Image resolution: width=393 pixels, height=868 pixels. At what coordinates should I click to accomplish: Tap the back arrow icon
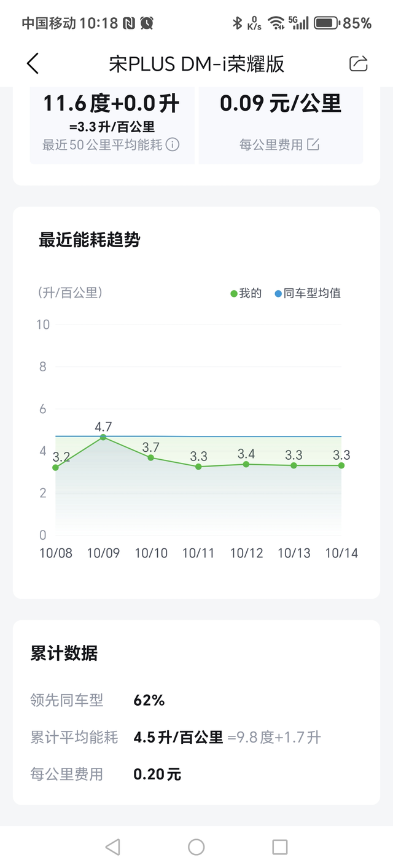[33, 64]
